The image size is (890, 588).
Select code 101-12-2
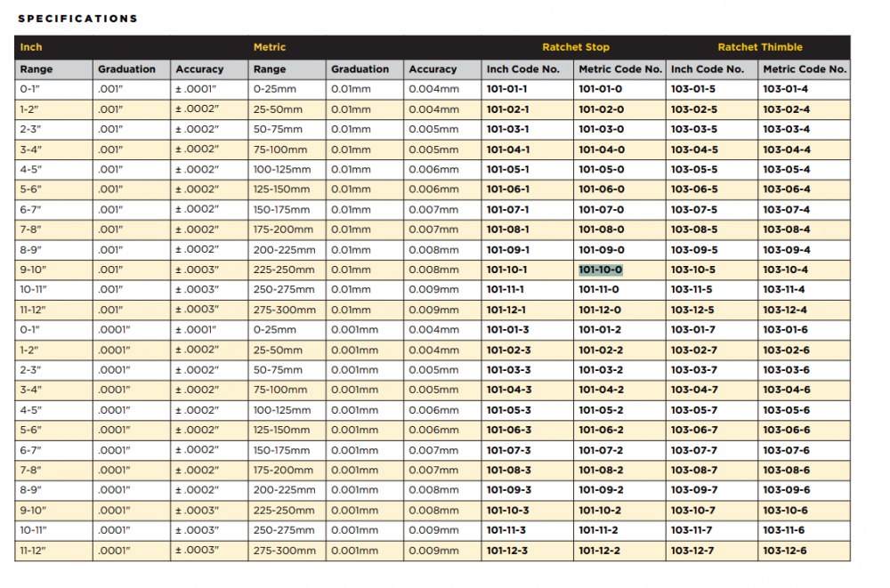click(x=599, y=552)
